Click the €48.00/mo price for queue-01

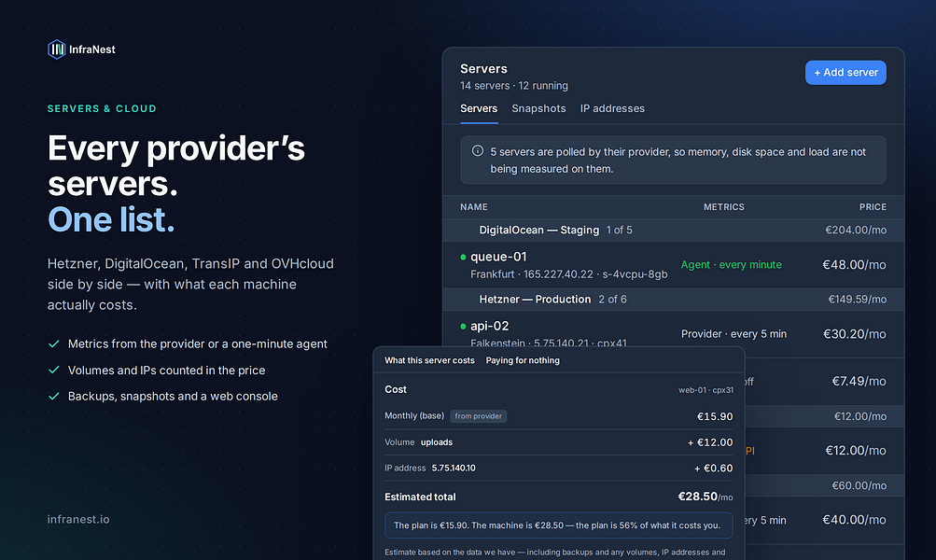click(854, 264)
